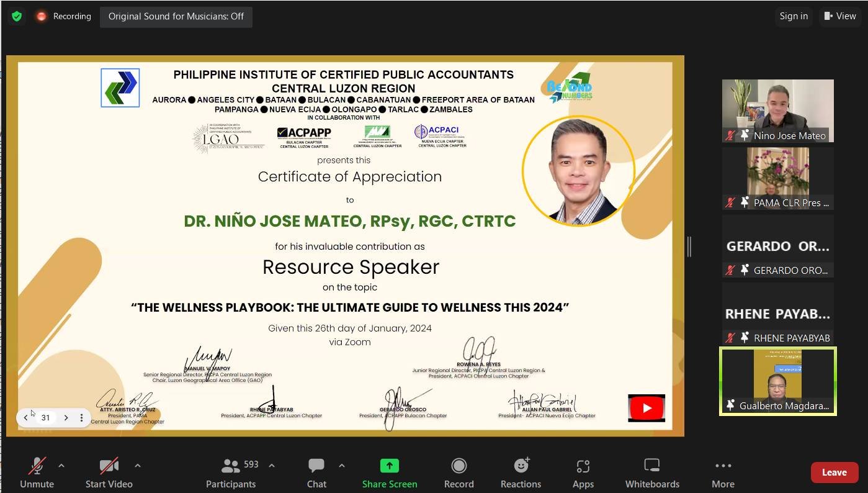Click the Sign in link

(794, 16)
